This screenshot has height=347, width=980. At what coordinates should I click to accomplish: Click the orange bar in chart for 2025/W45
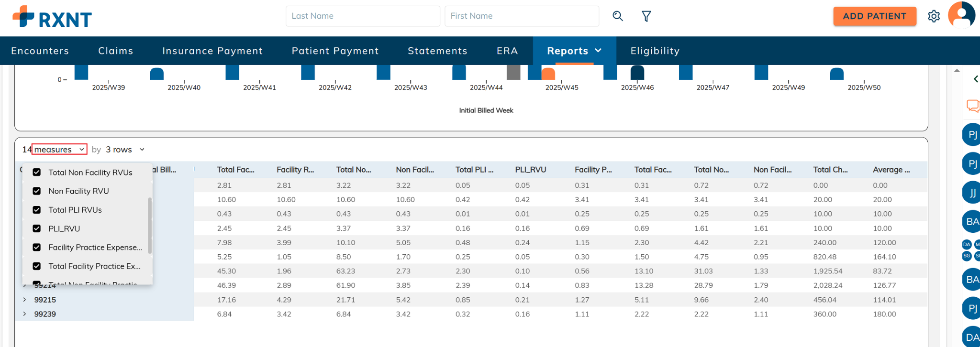click(548, 74)
